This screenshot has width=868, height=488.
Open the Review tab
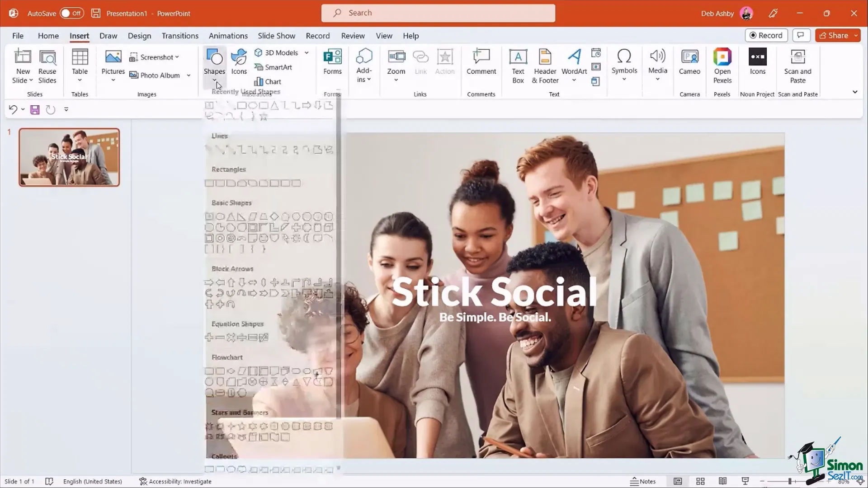click(353, 36)
